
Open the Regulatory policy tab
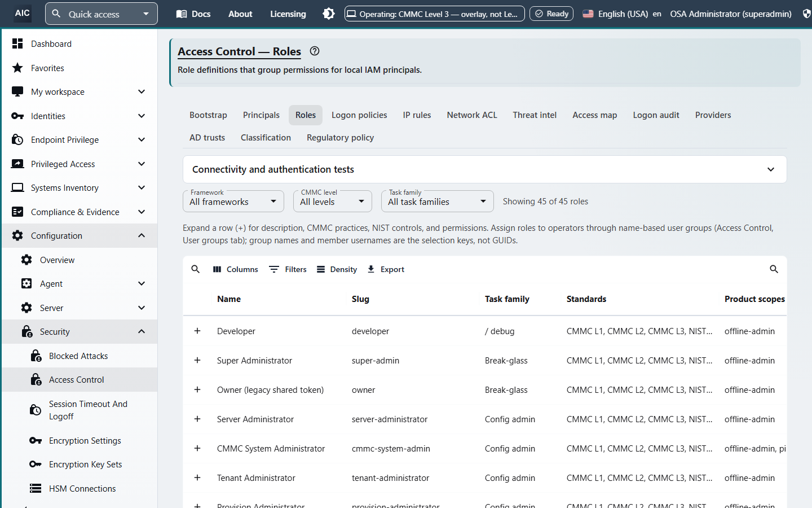(340, 138)
